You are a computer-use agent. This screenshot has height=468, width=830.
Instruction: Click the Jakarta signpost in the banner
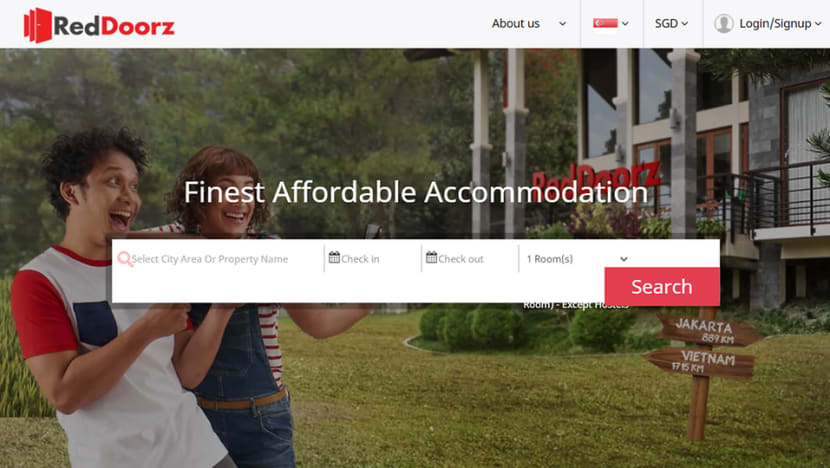point(709,331)
